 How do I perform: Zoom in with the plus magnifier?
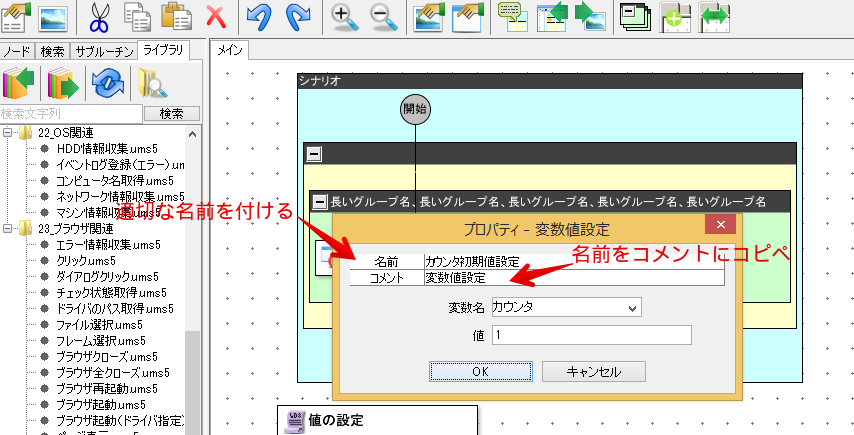point(345,17)
